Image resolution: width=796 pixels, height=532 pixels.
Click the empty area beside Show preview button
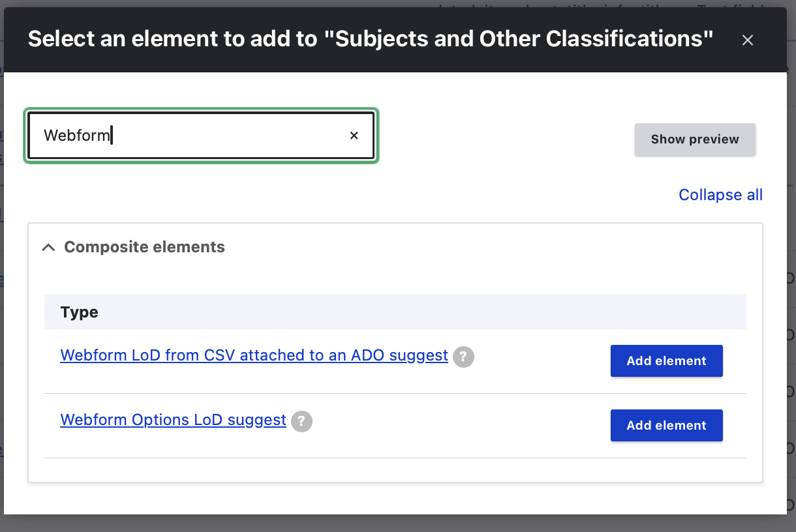pyautogui.click(x=509, y=139)
